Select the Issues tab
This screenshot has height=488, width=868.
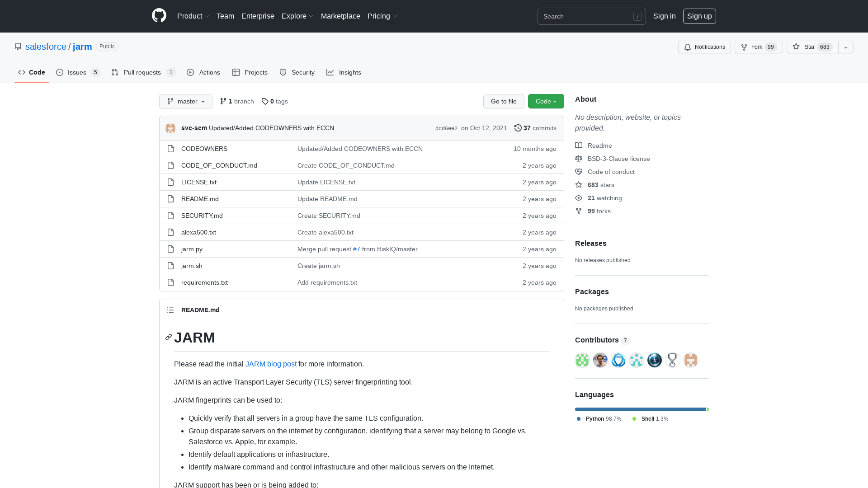78,72
